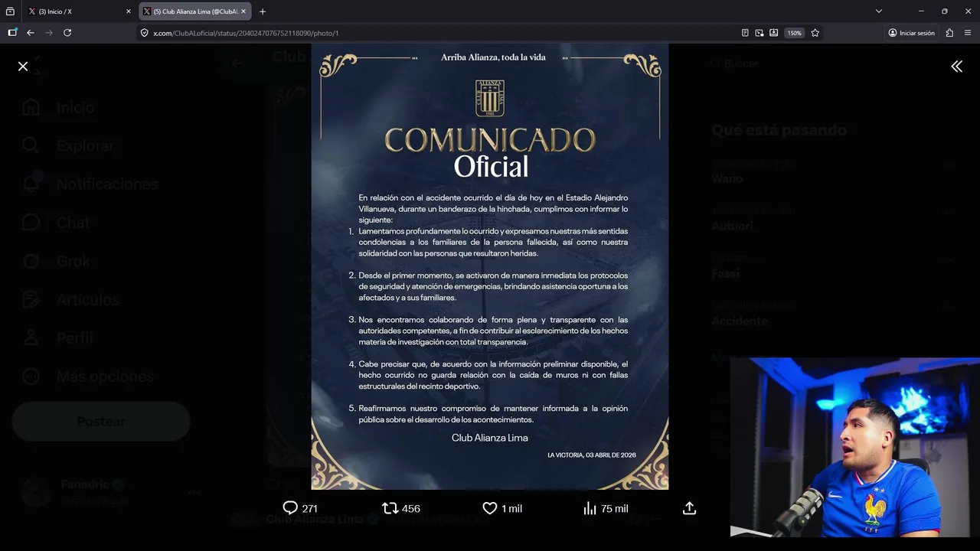Select the Club Alianza Lima tab
This screenshot has width=980, height=551.
point(194,11)
